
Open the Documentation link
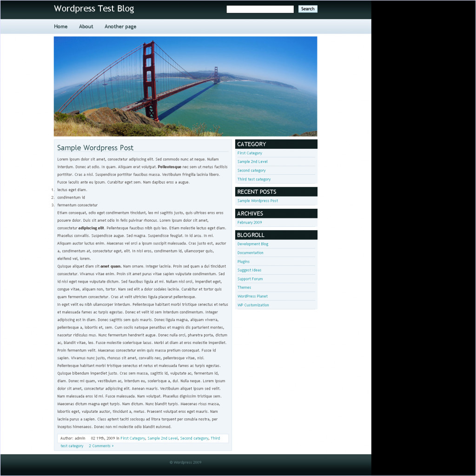250,252
